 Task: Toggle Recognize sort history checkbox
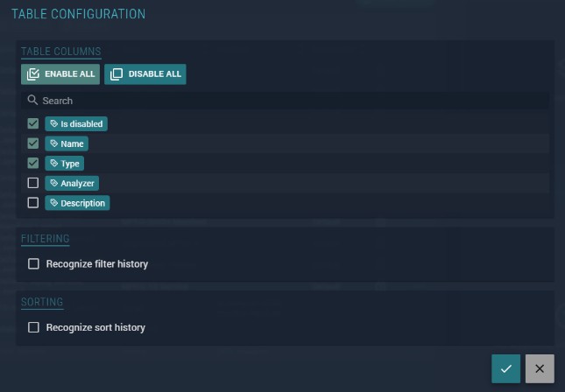tap(33, 327)
